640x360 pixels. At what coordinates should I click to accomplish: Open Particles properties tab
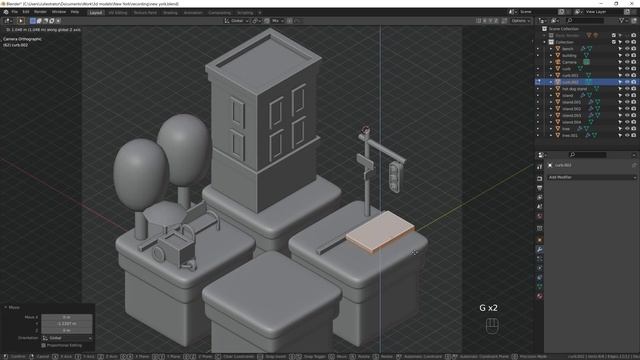click(x=540, y=258)
